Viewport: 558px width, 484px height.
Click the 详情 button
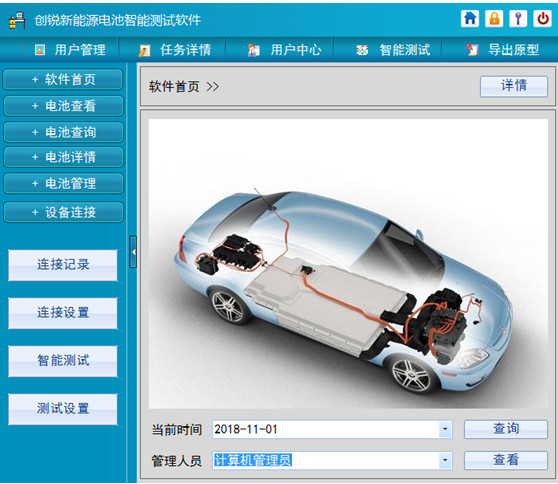(514, 86)
